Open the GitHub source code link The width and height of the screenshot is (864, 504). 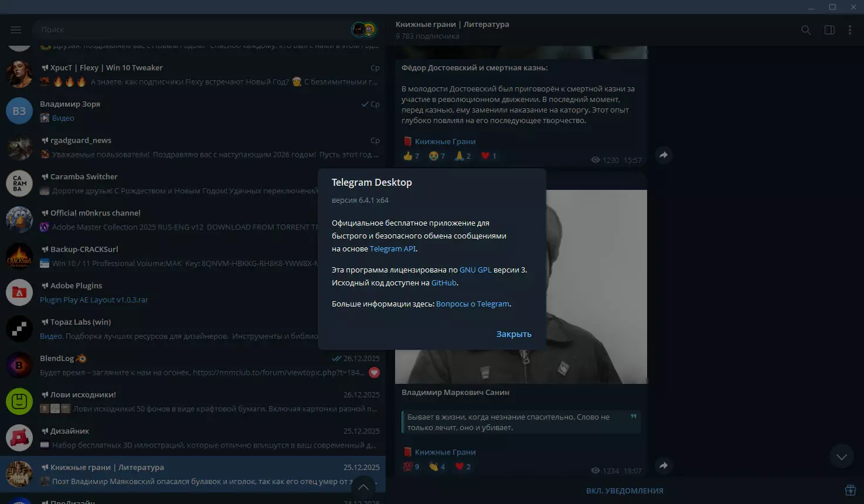pyautogui.click(x=444, y=282)
